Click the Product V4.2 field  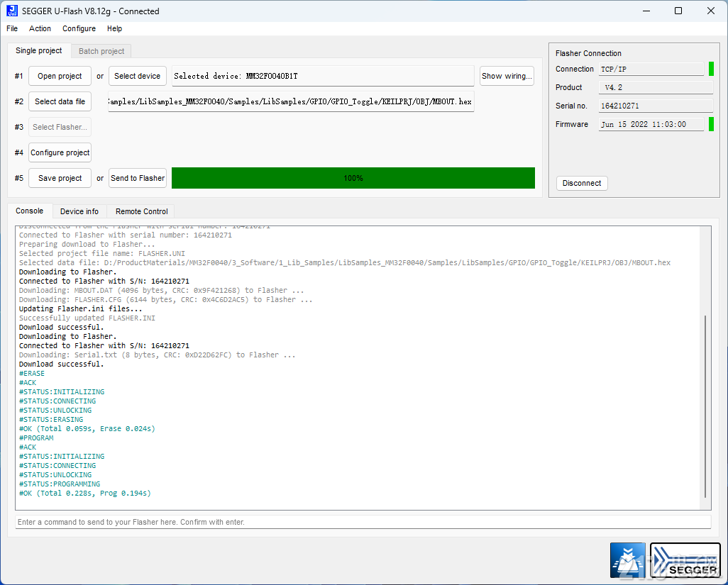click(656, 87)
